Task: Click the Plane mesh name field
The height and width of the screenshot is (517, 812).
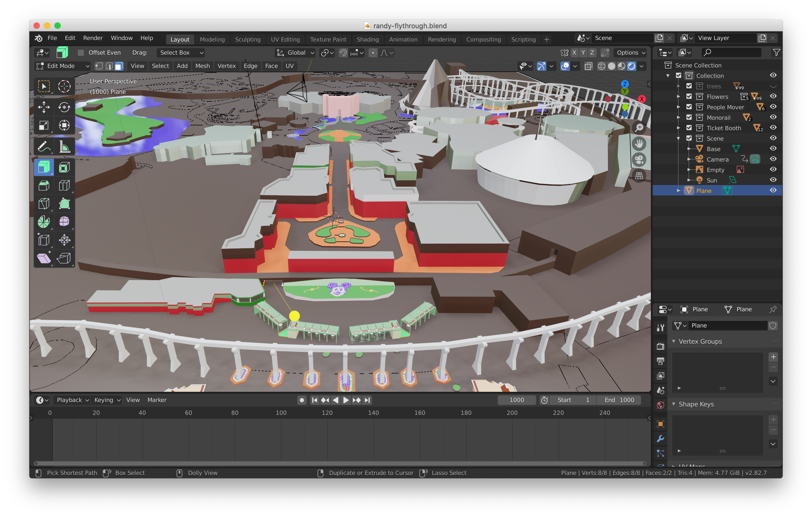Action: pyautogui.click(x=728, y=326)
